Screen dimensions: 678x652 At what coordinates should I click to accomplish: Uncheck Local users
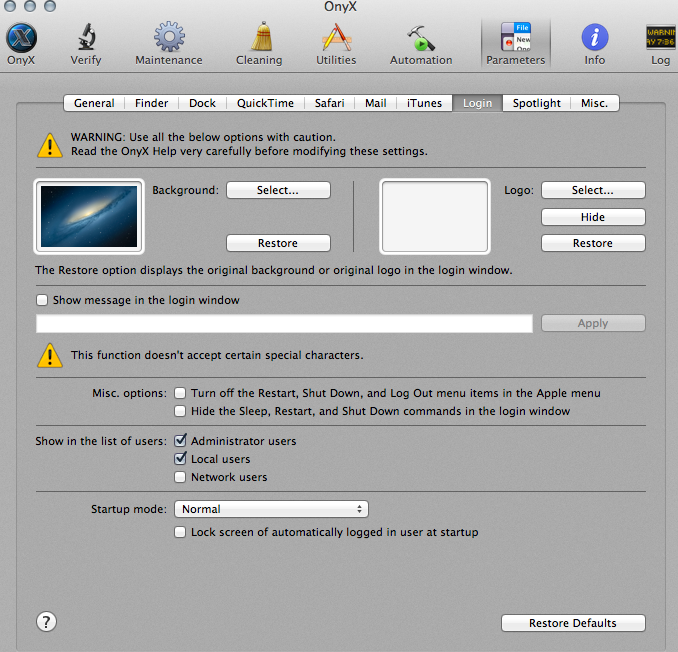pyautogui.click(x=180, y=459)
